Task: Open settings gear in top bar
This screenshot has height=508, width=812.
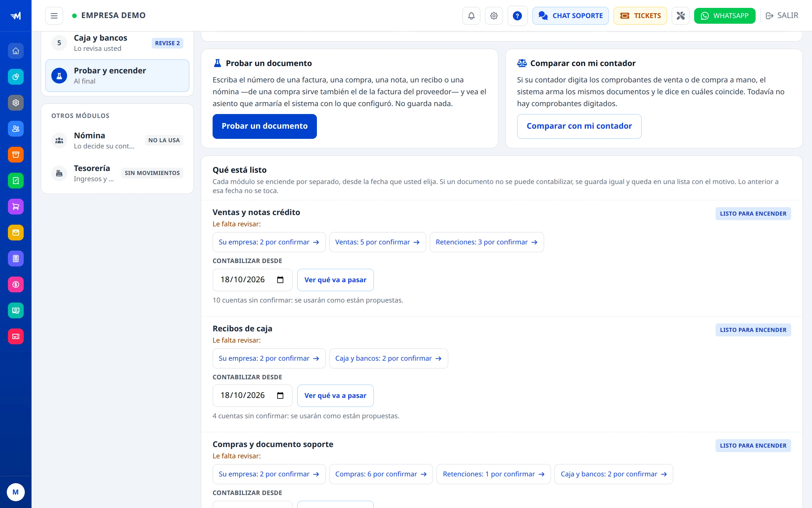Action: (494, 16)
